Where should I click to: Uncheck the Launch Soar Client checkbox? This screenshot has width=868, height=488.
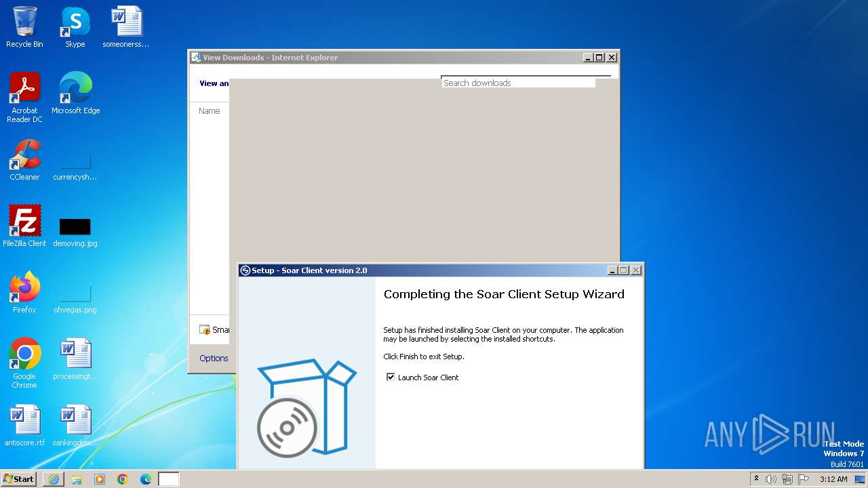coord(391,377)
